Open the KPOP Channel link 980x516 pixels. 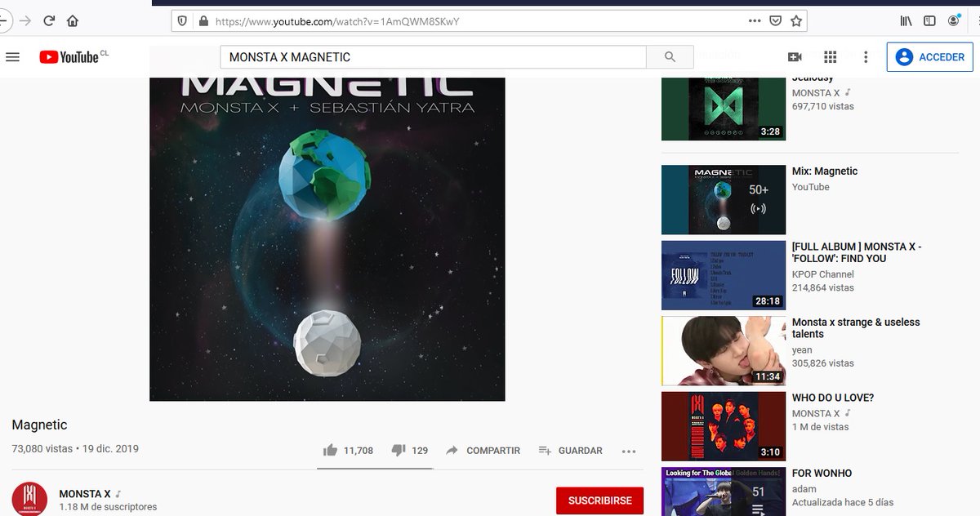coord(823,274)
